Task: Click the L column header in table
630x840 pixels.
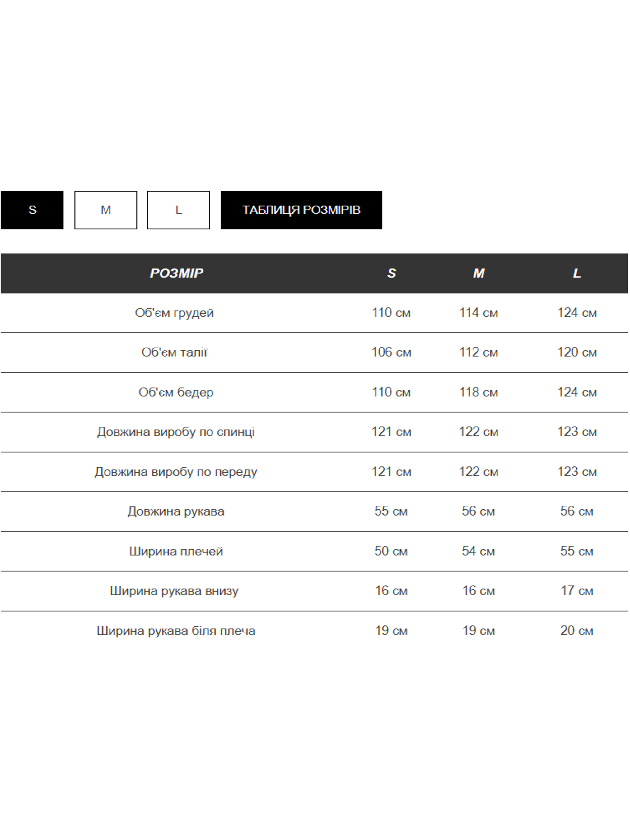Action: [577, 273]
